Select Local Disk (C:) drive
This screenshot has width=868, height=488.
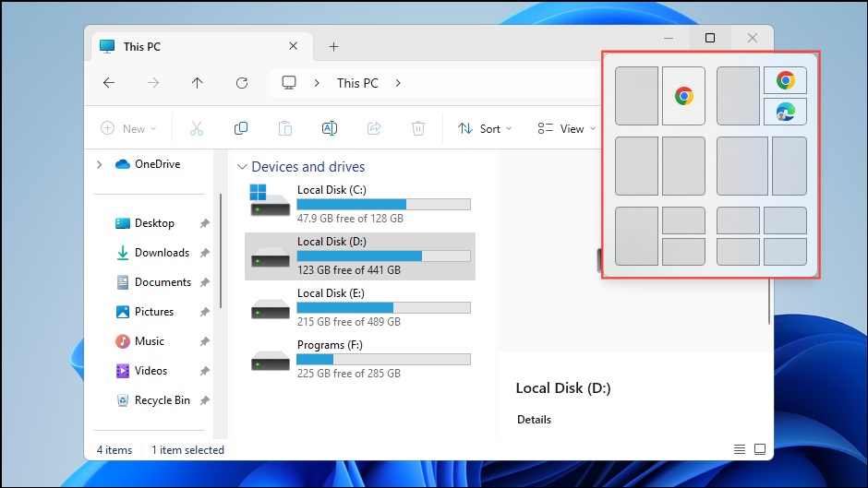(360, 204)
